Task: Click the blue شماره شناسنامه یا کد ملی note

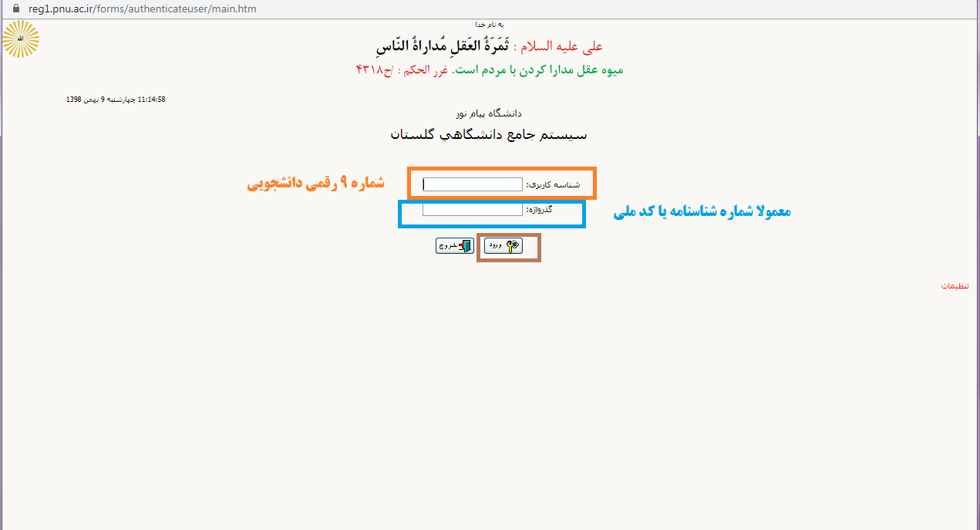Action: pyautogui.click(x=702, y=212)
